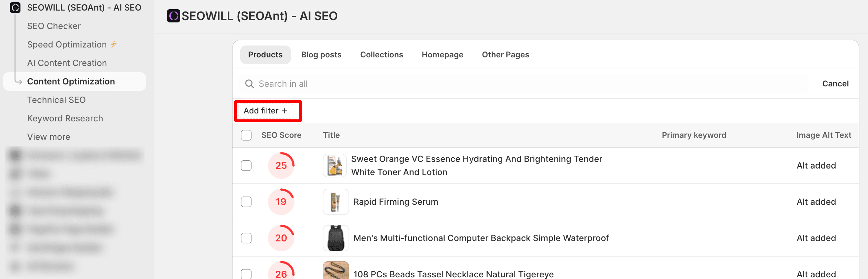Select the Rapid Firming Serum checkbox
Viewport: 868px width, 279px height.
246,201
